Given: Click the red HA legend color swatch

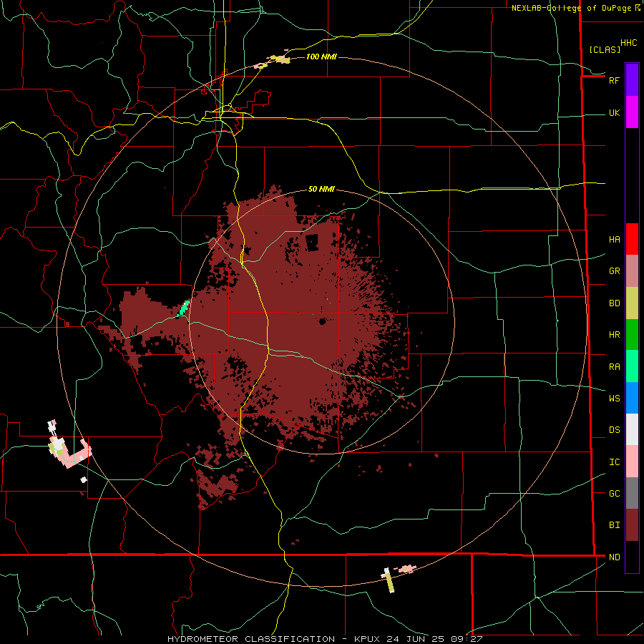Looking at the screenshot, I should coord(632,239).
